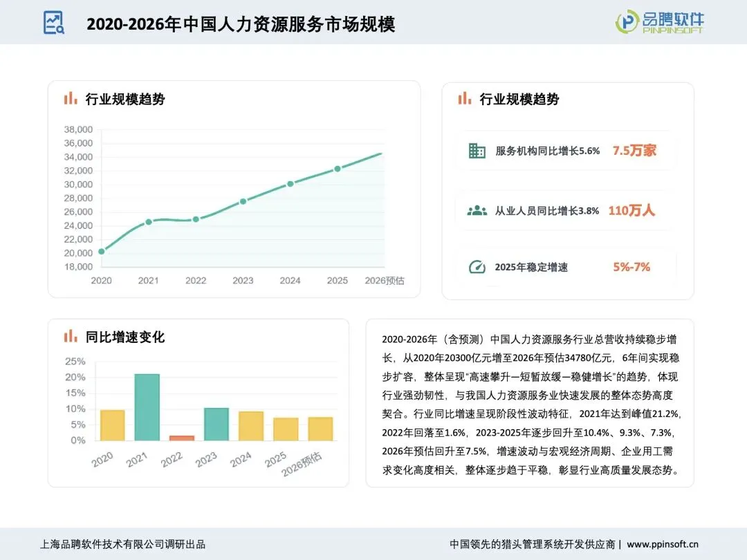Click the 38,000 y-axis label
This screenshot has height=560, width=747.
[x=79, y=129]
